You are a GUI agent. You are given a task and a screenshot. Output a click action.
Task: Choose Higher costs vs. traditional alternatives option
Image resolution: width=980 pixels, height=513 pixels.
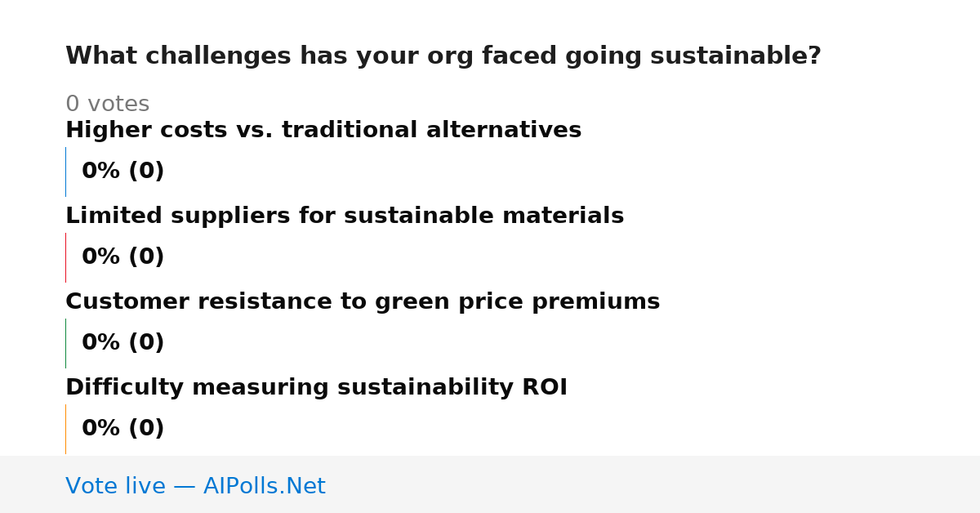pyautogui.click(x=323, y=130)
